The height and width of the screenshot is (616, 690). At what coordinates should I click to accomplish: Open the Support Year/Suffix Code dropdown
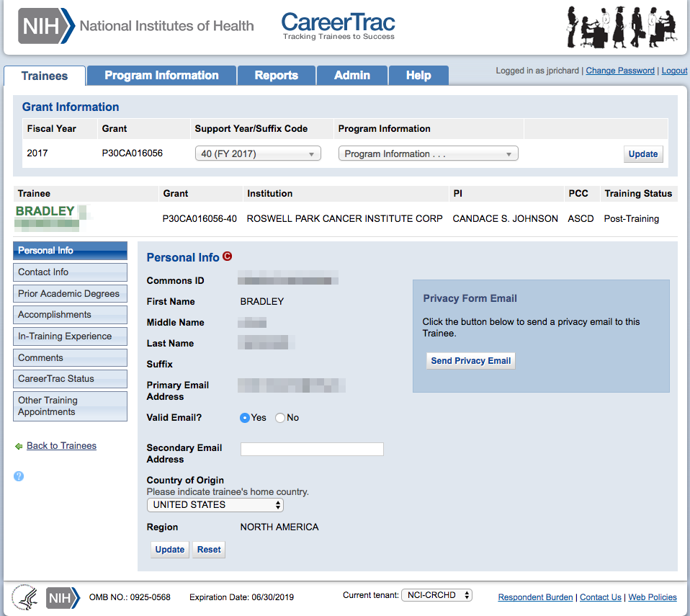tap(258, 153)
